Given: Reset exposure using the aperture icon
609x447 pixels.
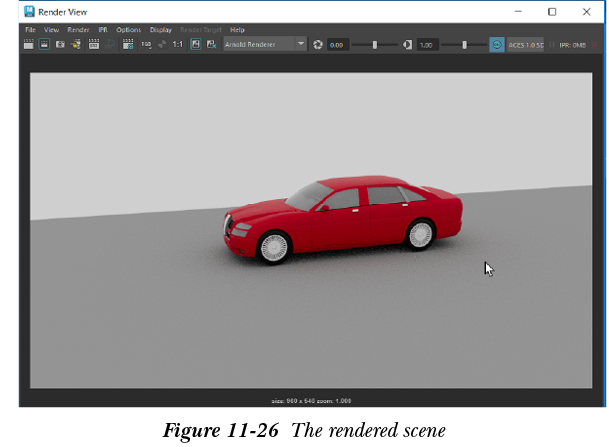Looking at the screenshot, I should [x=318, y=45].
